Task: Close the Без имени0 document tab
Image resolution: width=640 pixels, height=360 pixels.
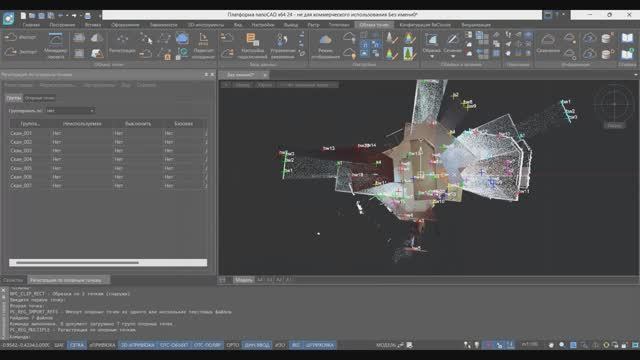Action: click(264, 75)
